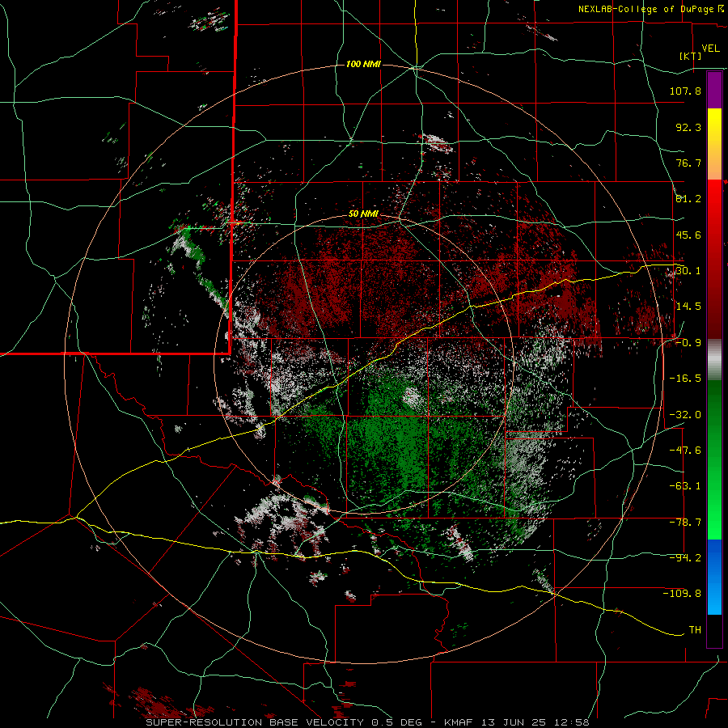Click the -47.6 velocity scale value

click(685, 451)
